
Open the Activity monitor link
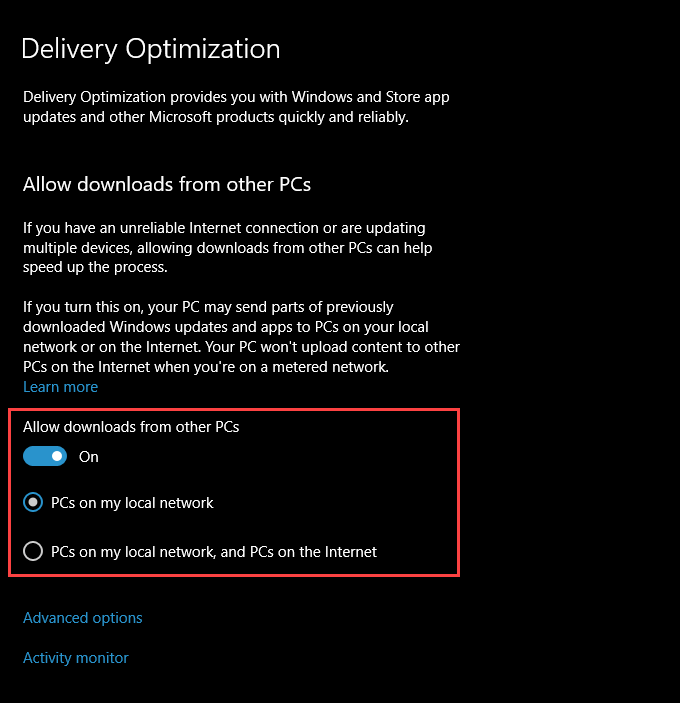75,657
